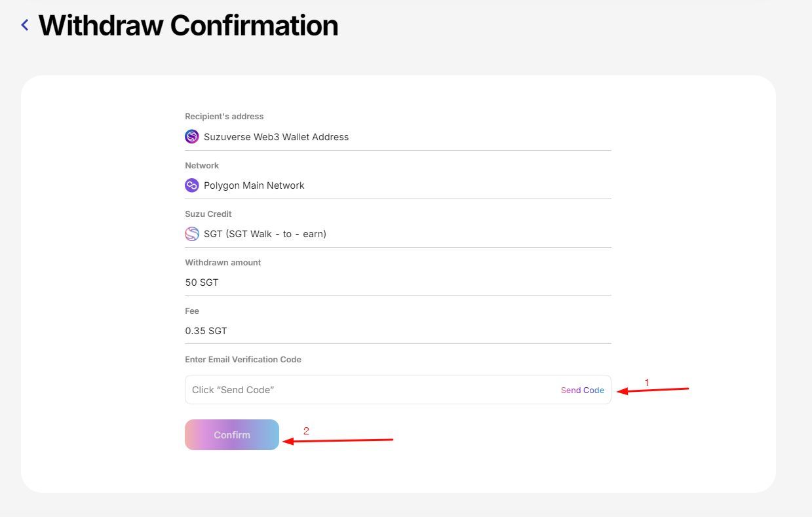812x517 pixels.
Task: Click the 50 SGT withdrawn amount
Action: click(x=202, y=282)
